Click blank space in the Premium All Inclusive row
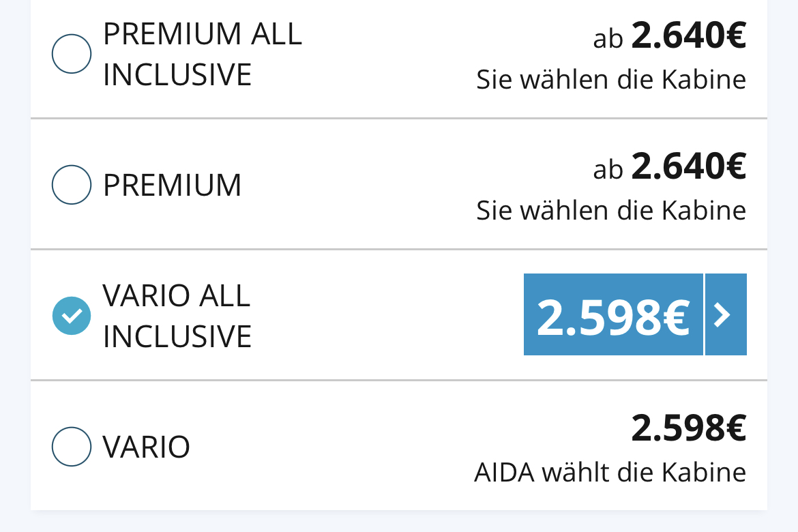This screenshot has width=798, height=532. pos(387,56)
